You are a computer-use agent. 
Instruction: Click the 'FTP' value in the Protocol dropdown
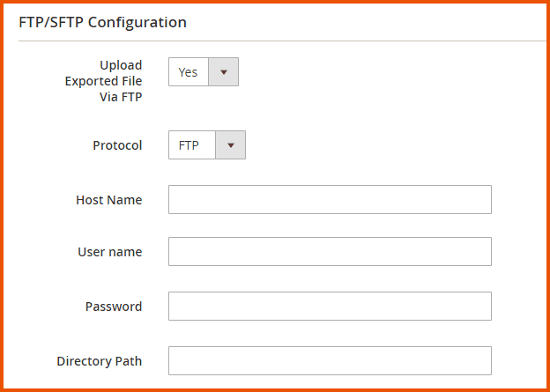[x=189, y=145]
